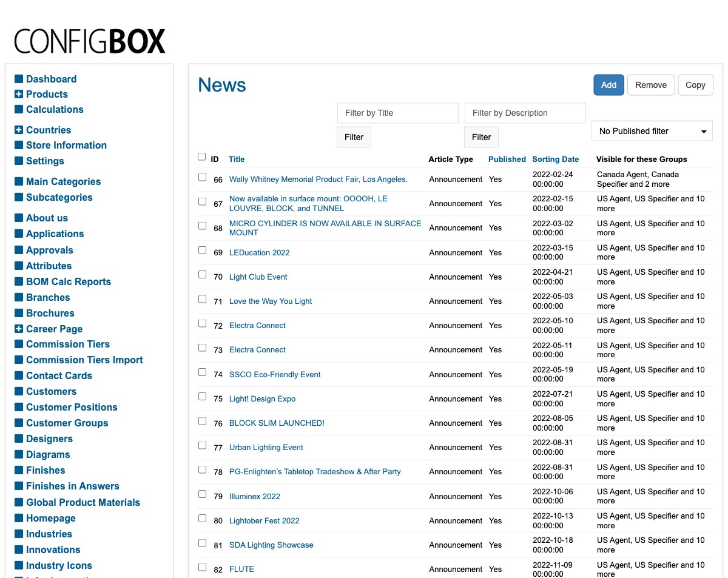The width and height of the screenshot is (728, 578).
Task: Check the row for Love the Way You Light
Action: tap(202, 299)
